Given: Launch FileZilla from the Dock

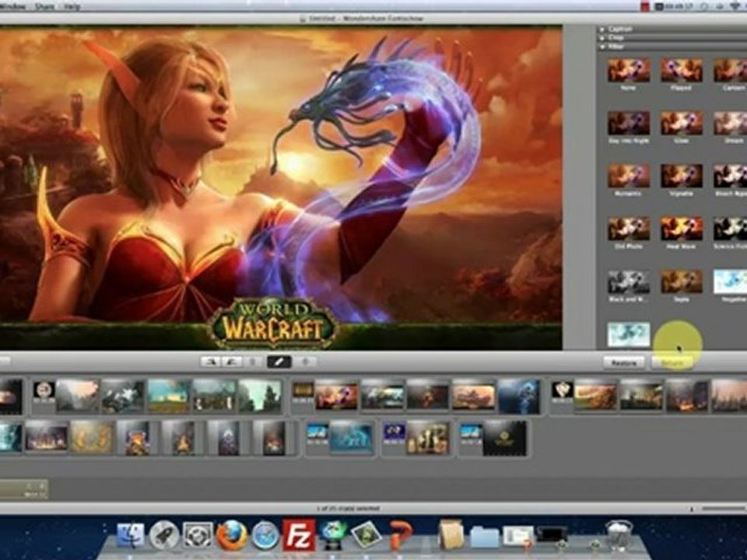Looking at the screenshot, I should pyautogui.click(x=299, y=535).
